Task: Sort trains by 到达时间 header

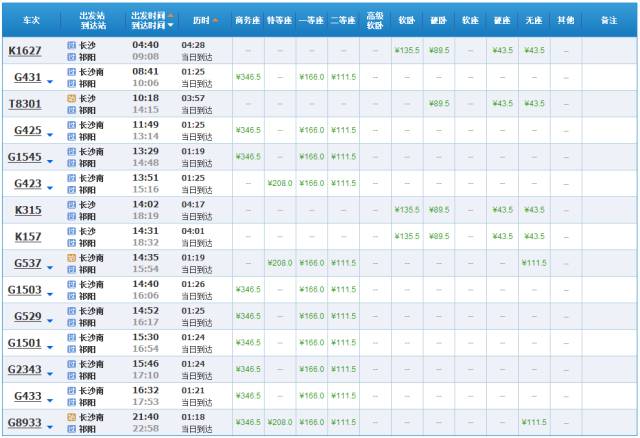Action: tap(152, 25)
